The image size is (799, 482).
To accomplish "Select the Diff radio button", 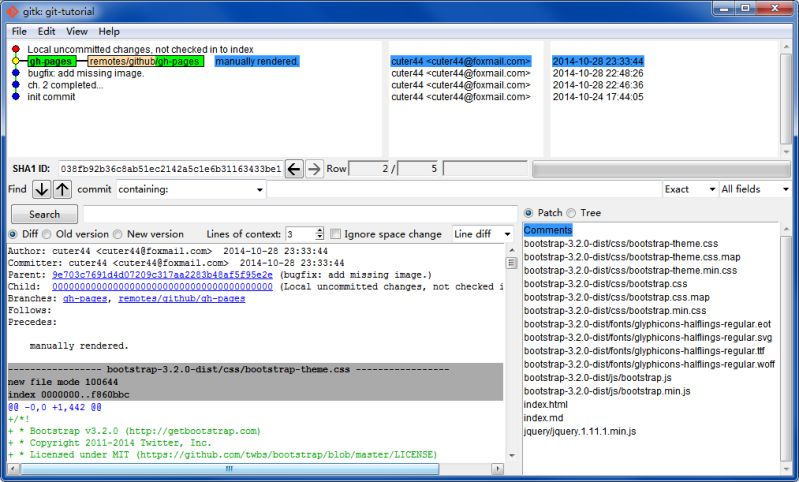I will click(x=13, y=234).
